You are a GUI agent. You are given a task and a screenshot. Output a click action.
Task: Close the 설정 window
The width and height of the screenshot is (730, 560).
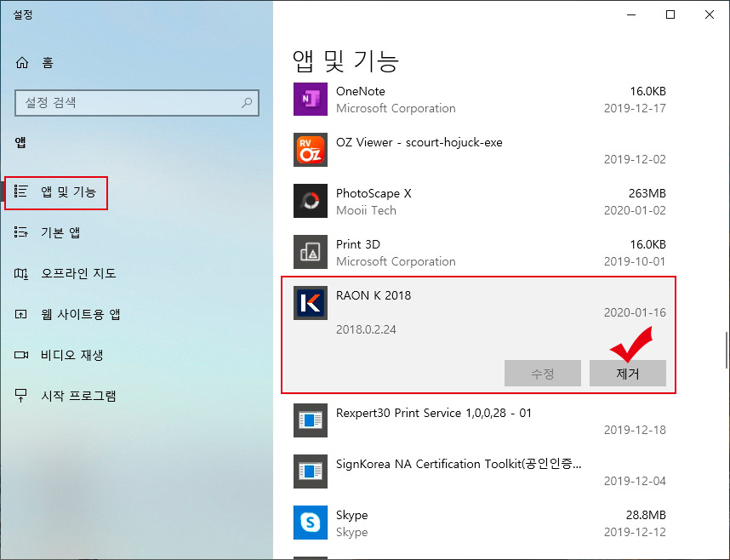coord(710,15)
